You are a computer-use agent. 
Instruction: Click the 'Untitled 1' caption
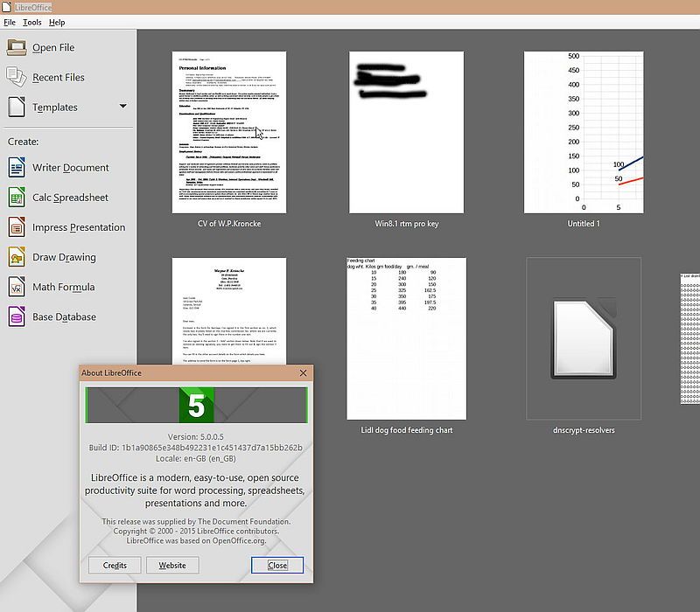tap(584, 224)
